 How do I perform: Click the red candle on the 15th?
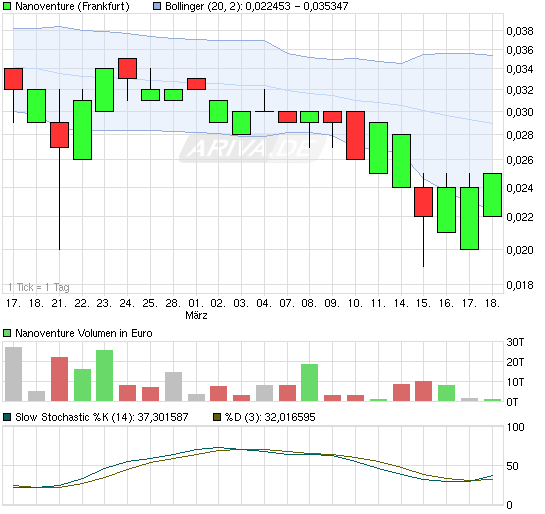(x=424, y=202)
